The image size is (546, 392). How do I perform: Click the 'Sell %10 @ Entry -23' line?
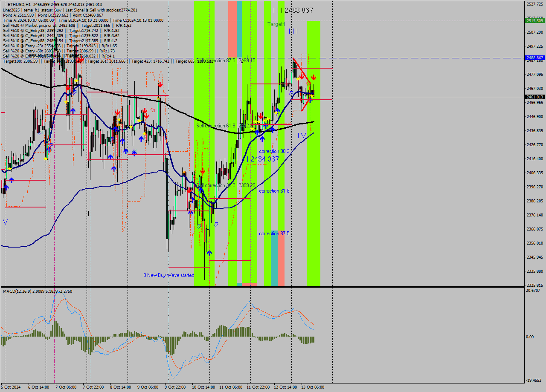pyautogui.click(x=60, y=46)
